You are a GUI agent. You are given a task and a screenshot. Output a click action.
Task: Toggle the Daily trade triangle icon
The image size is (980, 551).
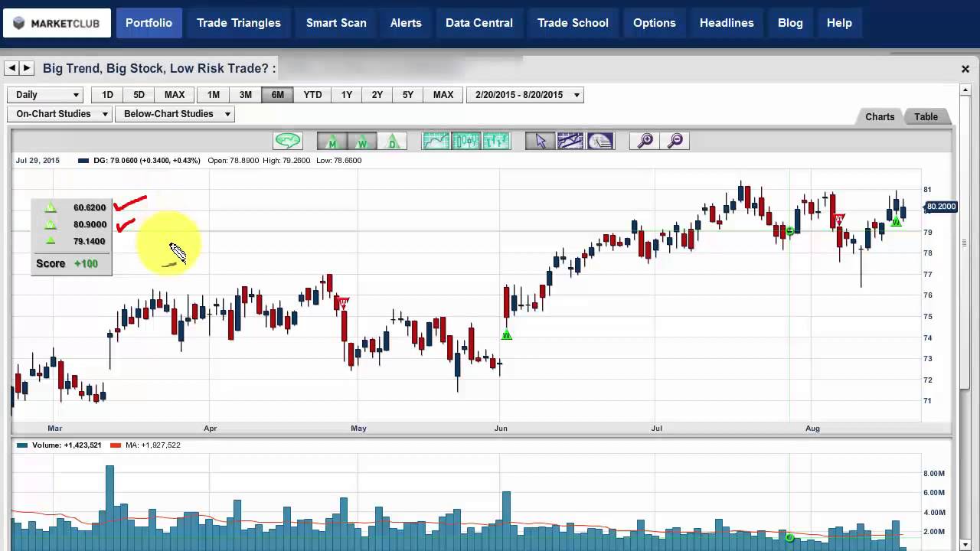tap(392, 141)
